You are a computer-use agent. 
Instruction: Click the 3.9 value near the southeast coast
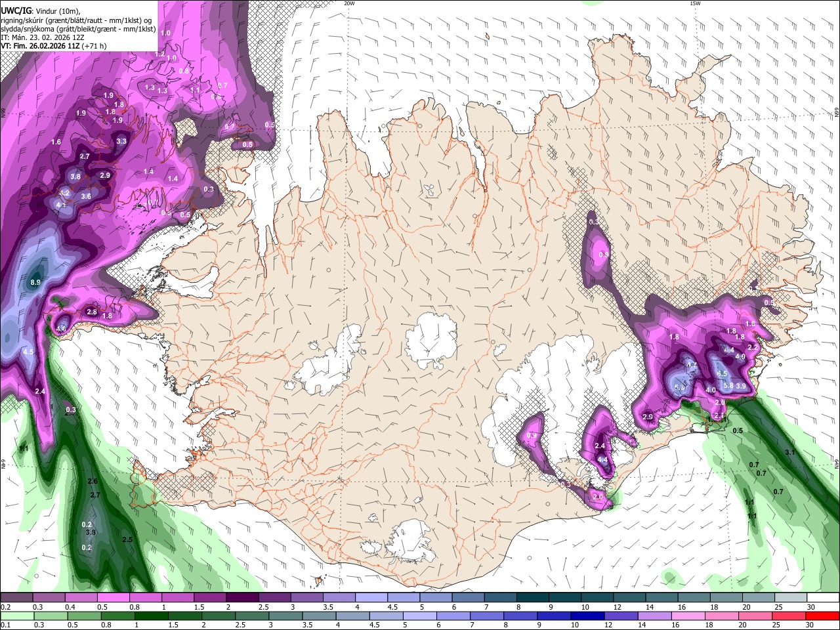pos(741,386)
